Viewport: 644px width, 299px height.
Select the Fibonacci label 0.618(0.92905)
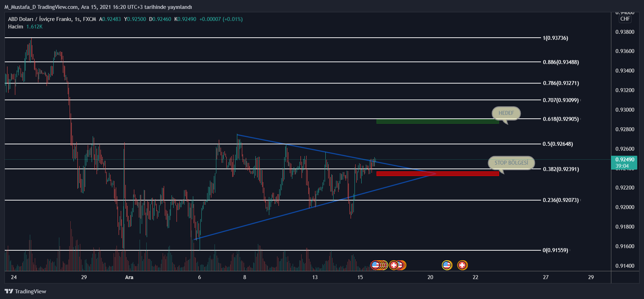(561, 119)
